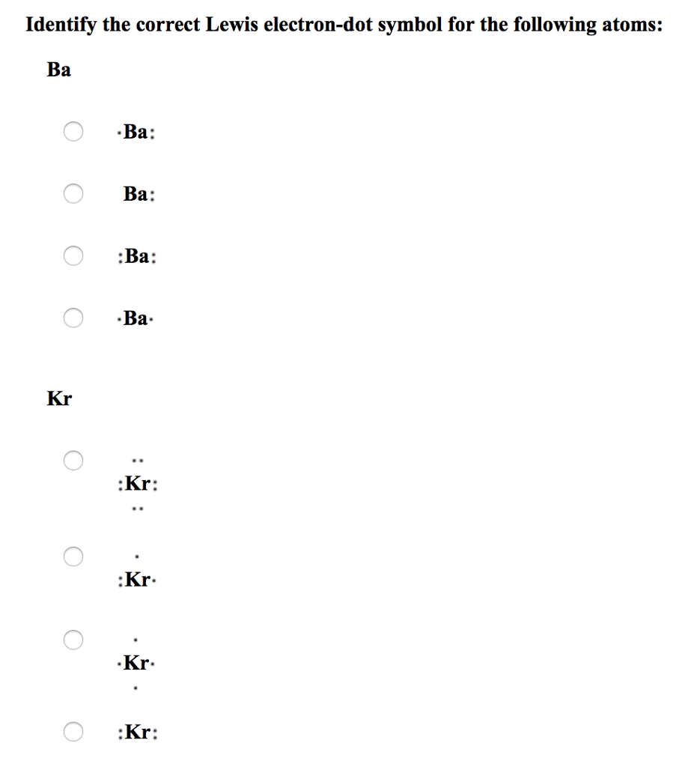This screenshot has width=700, height=767.
Task: Click the Lewis electron-dot question text
Action: [344, 25]
